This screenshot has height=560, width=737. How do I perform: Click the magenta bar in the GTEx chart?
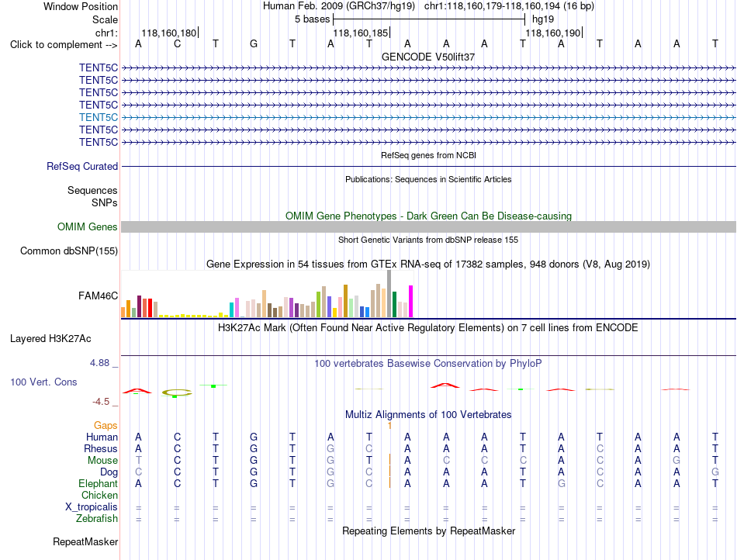click(411, 302)
